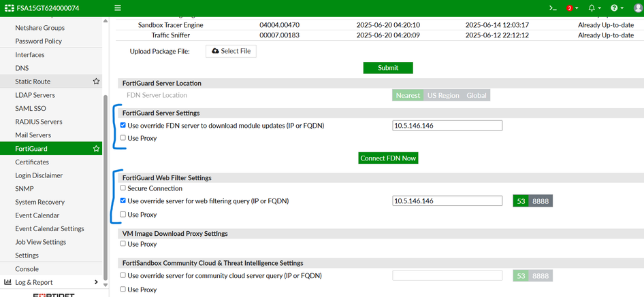Open the dropdown arrow beside the bell

point(600,9)
